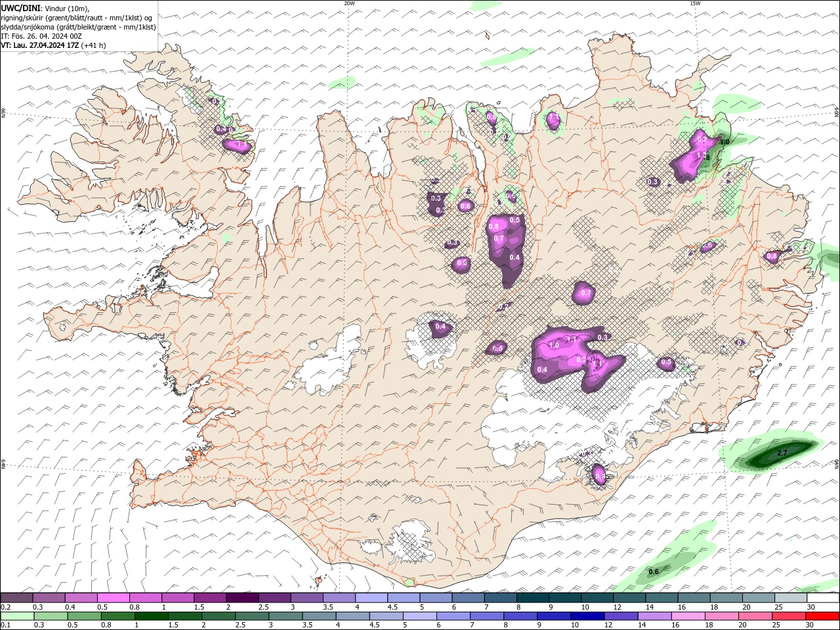Image resolution: width=840 pixels, height=630 pixels.
Task: Select the deep blue 10 swatch in lower rain legend
Action: coord(587,616)
